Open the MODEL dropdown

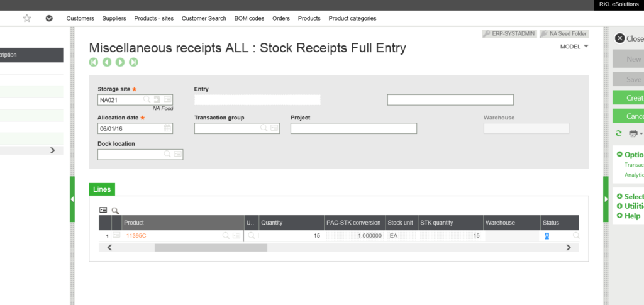[x=574, y=47]
